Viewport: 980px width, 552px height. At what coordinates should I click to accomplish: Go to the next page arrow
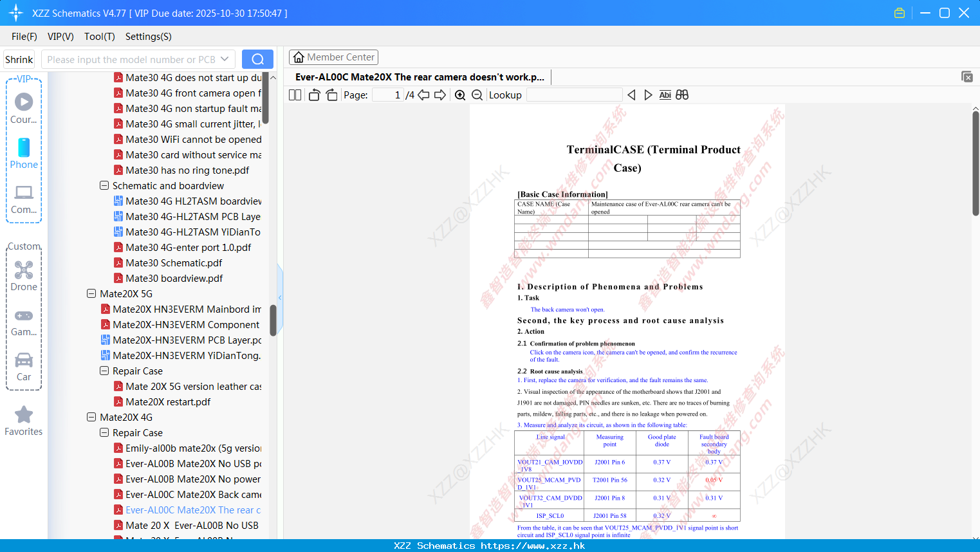440,95
